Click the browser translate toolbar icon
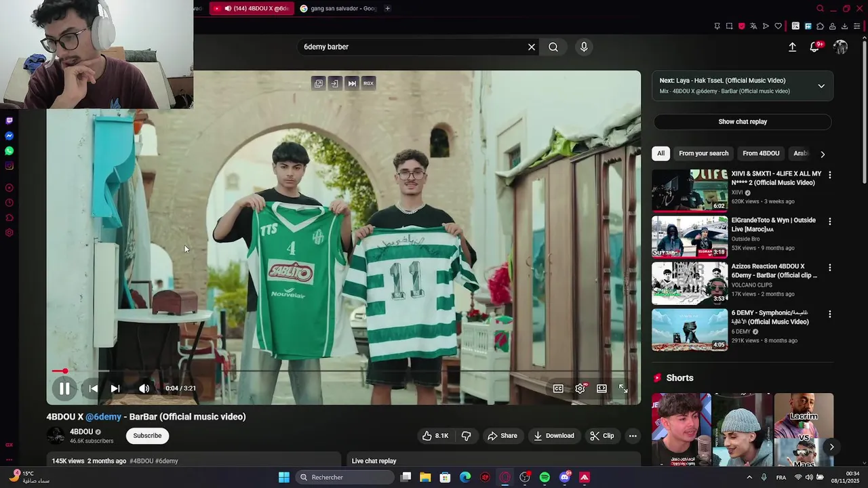 pyautogui.click(x=753, y=26)
